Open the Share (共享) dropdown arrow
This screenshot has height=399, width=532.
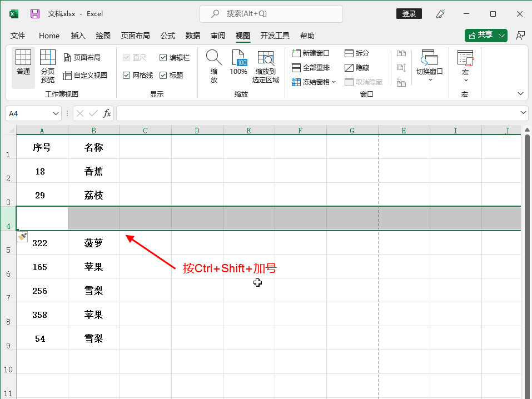[x=501, y=35]
